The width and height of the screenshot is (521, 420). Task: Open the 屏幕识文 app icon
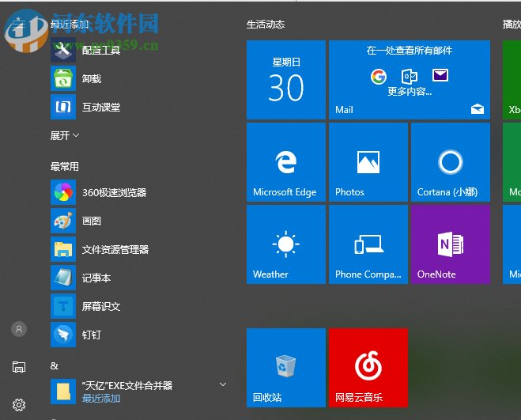(63, 306)
